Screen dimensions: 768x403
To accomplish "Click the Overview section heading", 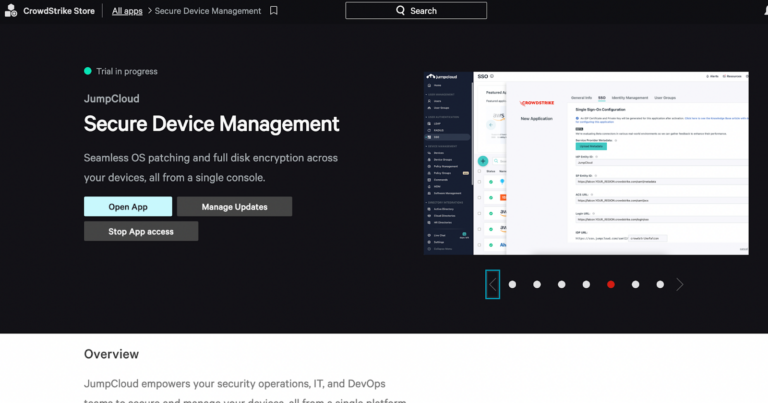I will click(x=111, y=354).
